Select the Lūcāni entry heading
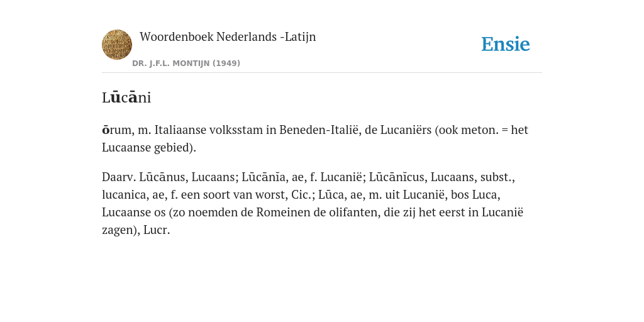Image resolution: width=644 pixels, height=322 pixels. coord(126,97)
